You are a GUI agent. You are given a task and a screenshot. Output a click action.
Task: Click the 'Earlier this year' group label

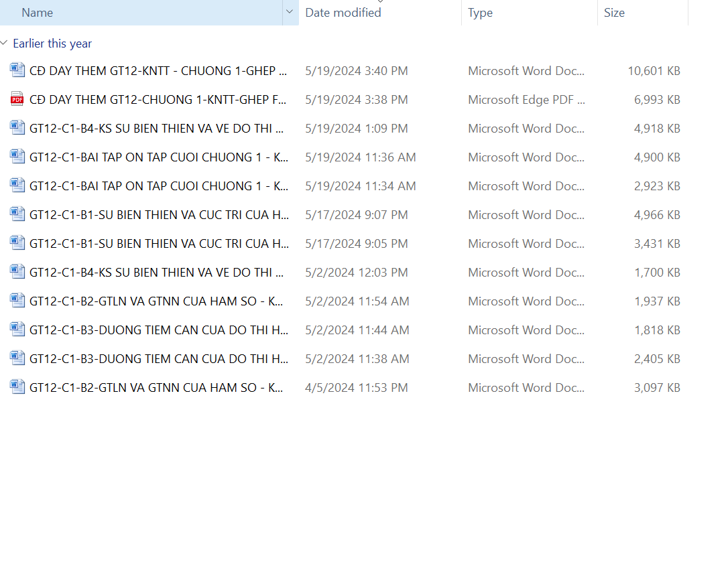pos(52,44)
